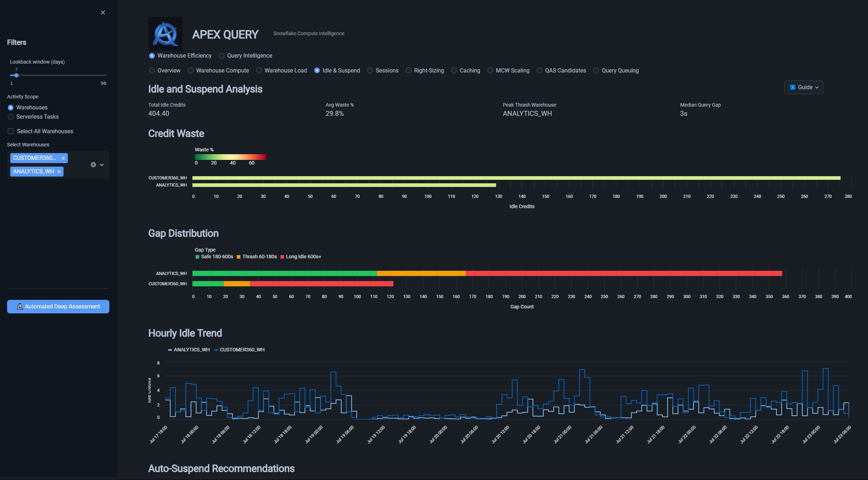Choose Serverless Tasks activity scope
This screenshot has height=480, width=868.
(x=33, y=117)
